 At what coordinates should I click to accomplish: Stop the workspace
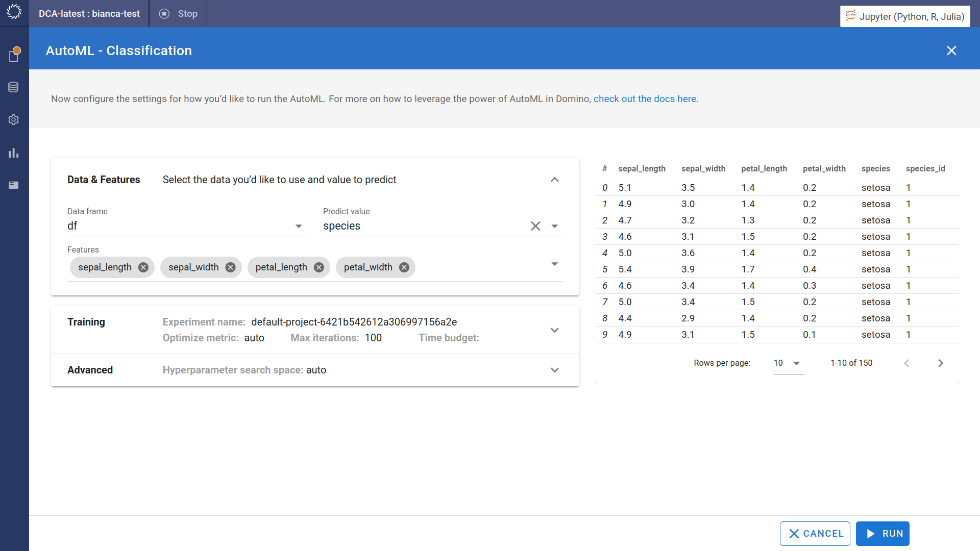(x=178, y=14)
